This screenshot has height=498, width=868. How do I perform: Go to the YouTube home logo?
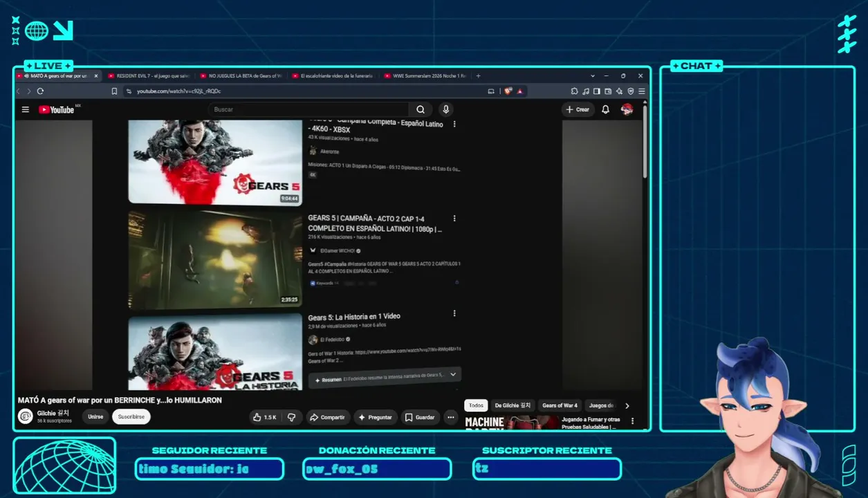[57, 109]
